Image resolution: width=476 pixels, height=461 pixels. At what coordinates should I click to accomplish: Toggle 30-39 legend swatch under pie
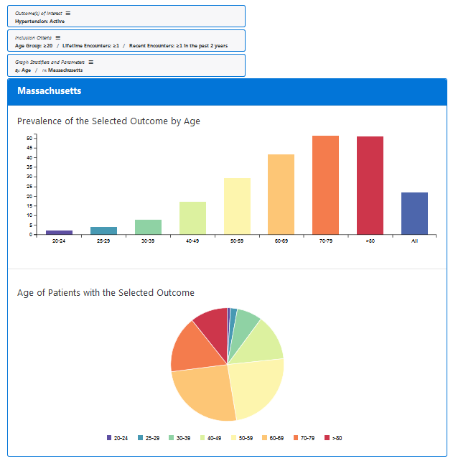(x=171, y=437)
